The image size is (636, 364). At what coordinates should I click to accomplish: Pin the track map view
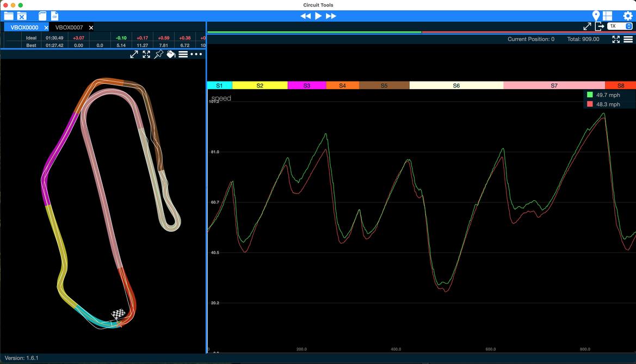pos(158,54)
